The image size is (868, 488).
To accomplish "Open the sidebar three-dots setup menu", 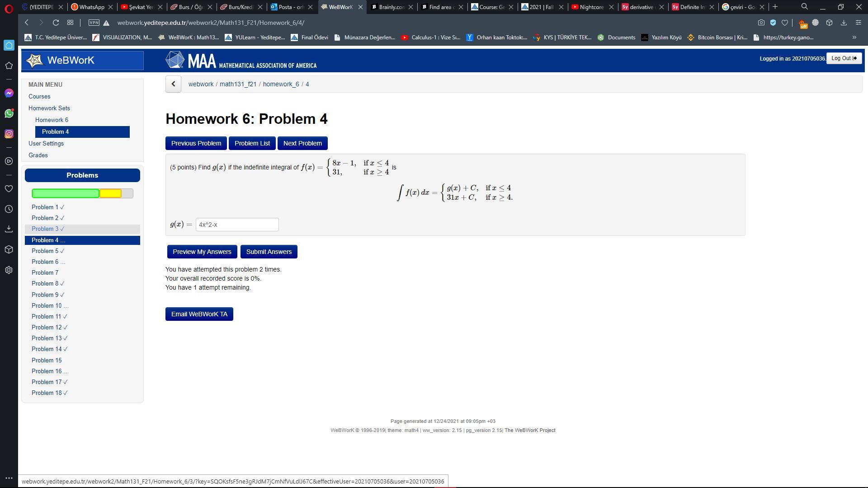I will coord(9,478).
